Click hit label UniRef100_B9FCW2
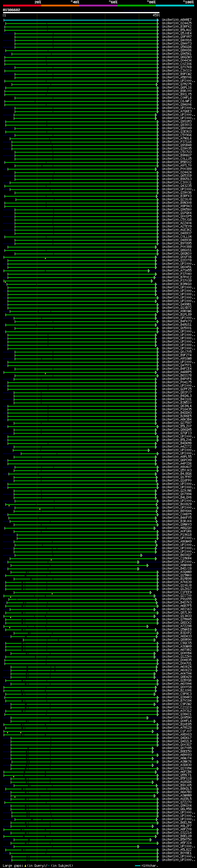The width and height of the screenshot is (197, 868). (x=177, y=74)
